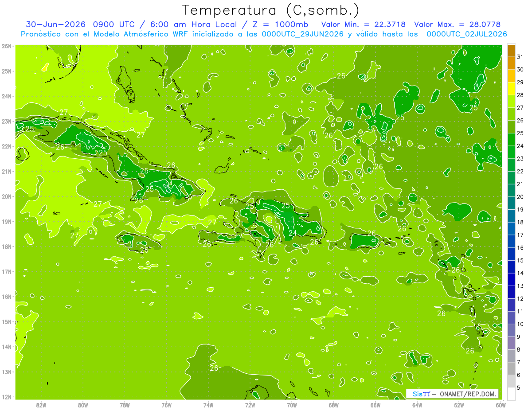This screenshot has height=411, width=532.
Task: Click latitude axis label 20N
Action: click(7, 196)
